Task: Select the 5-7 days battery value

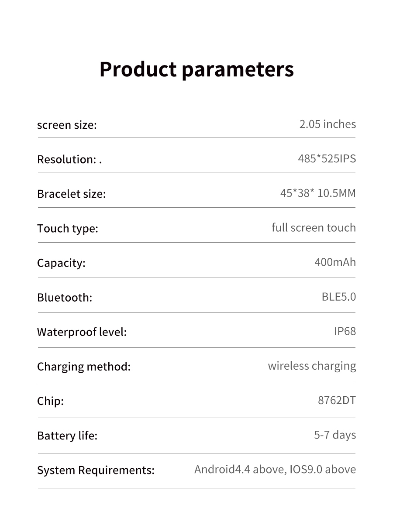Action: tap(335, 435)
